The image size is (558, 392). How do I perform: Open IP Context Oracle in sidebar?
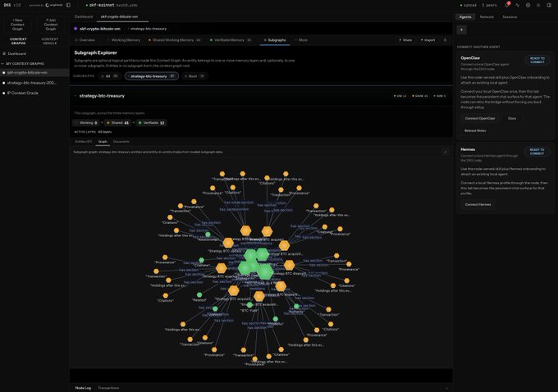click(34, 93)
